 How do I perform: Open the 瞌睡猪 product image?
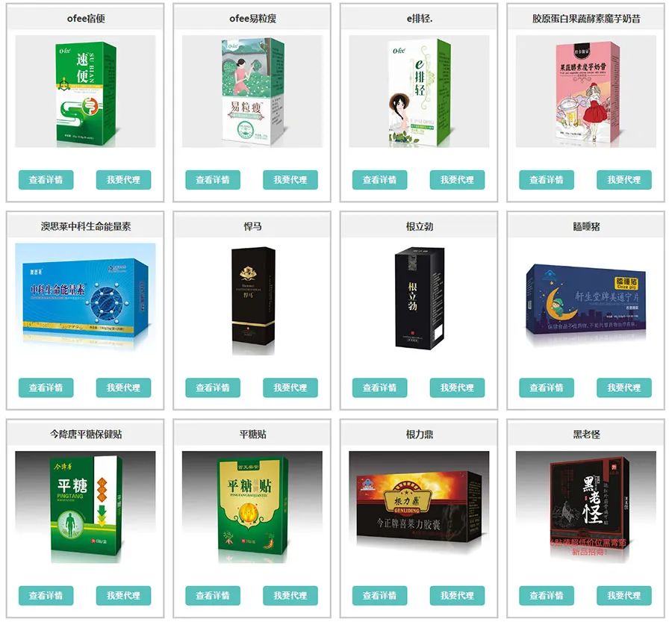pos(586,299)
